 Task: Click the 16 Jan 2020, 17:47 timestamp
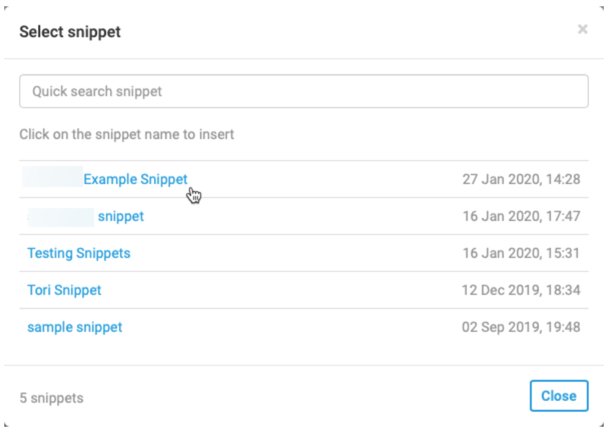click(521, 216)
